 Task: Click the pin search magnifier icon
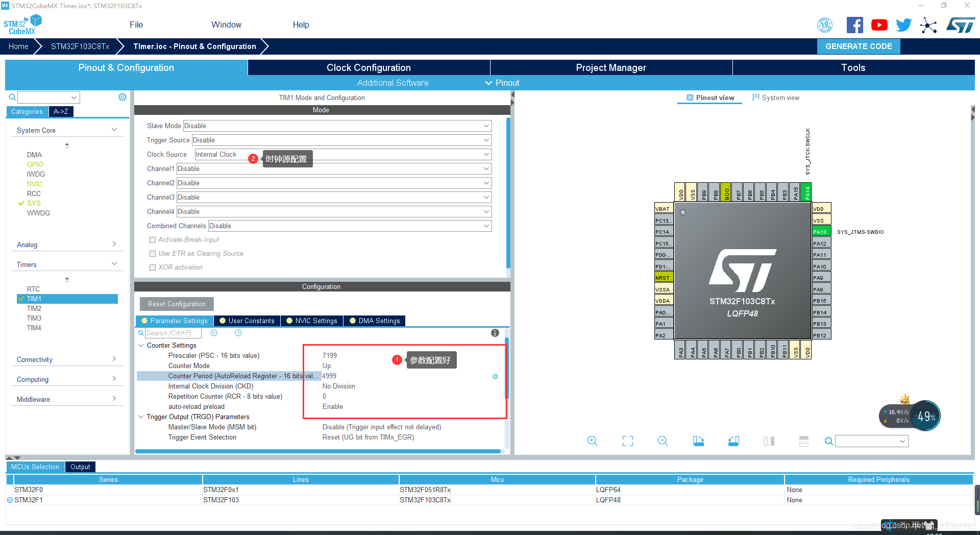pos(829,441)
